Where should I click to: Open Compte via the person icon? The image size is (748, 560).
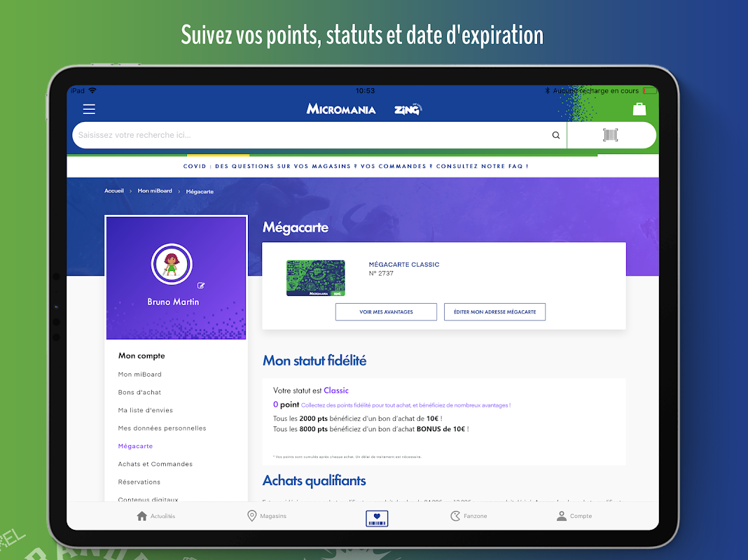[574, 516]
